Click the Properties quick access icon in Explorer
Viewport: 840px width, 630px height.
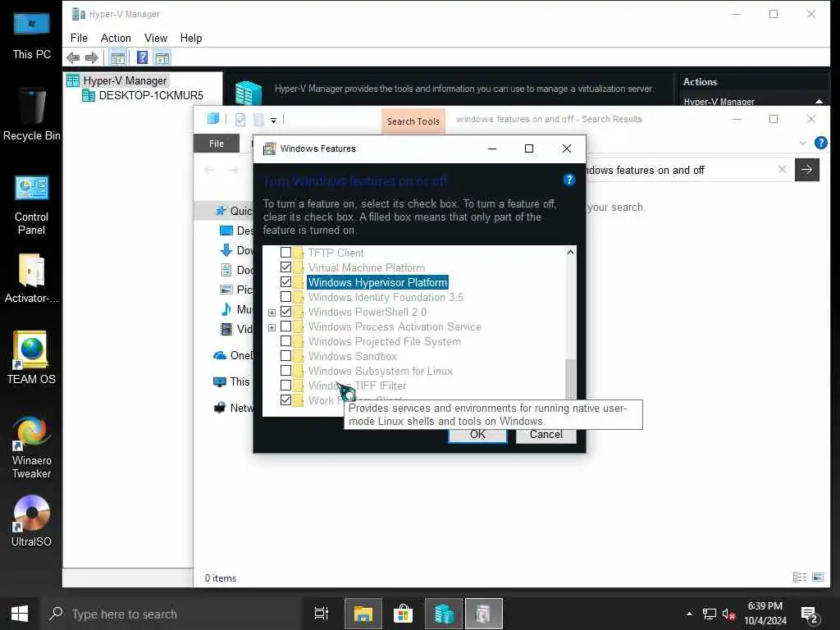tap(240, 120)
